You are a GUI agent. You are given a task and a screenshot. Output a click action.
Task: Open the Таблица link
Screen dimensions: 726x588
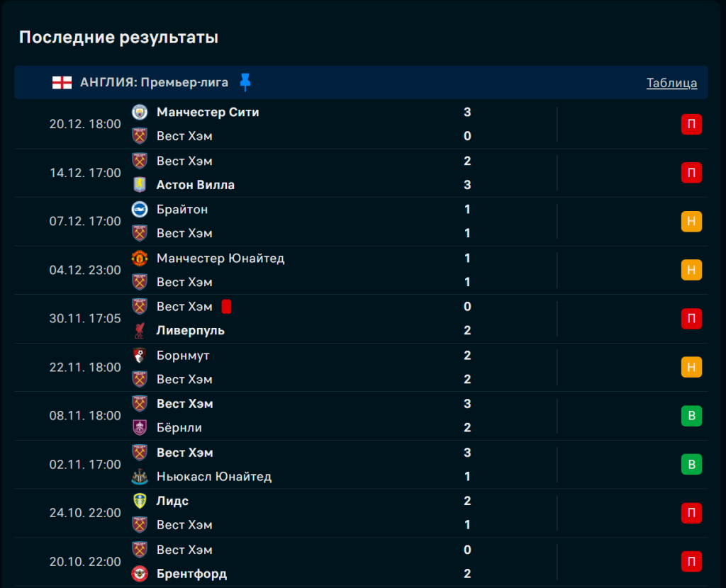pos(671,83)
